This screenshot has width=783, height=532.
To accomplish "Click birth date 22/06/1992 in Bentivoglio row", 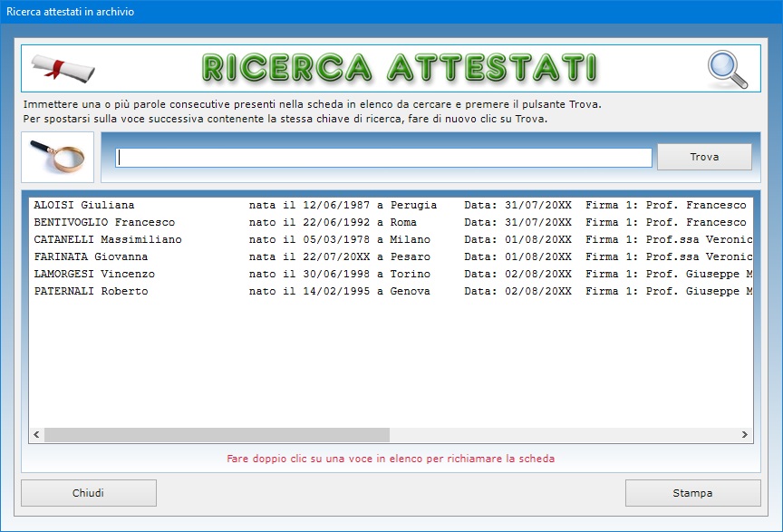I will [336, 222].
